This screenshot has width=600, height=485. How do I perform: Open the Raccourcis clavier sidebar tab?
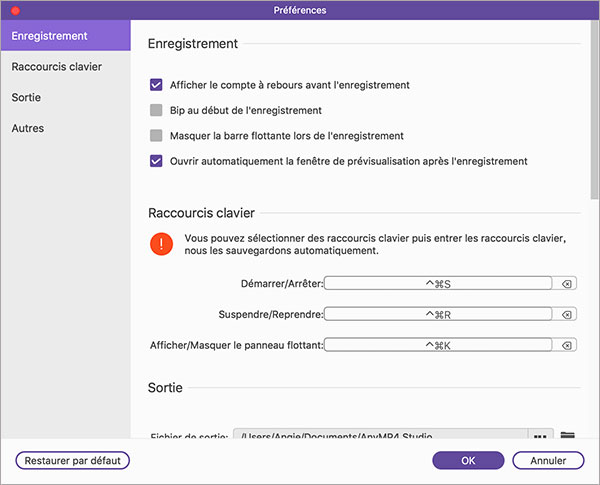pos(65,67)
